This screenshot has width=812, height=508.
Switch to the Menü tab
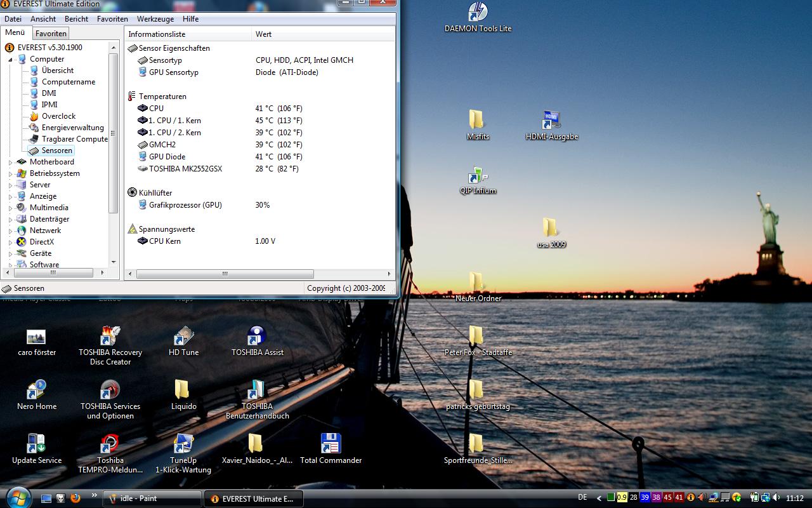(x=15, y=32)
